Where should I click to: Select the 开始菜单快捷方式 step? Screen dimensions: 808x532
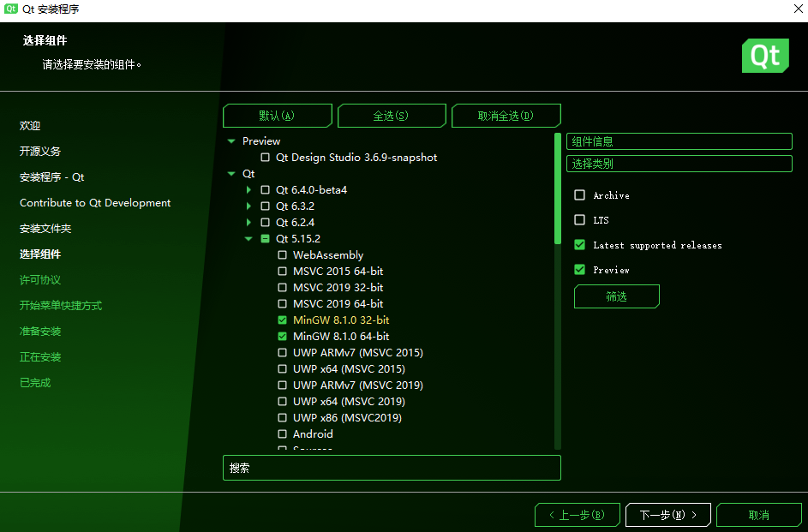(x=61, y=305)
